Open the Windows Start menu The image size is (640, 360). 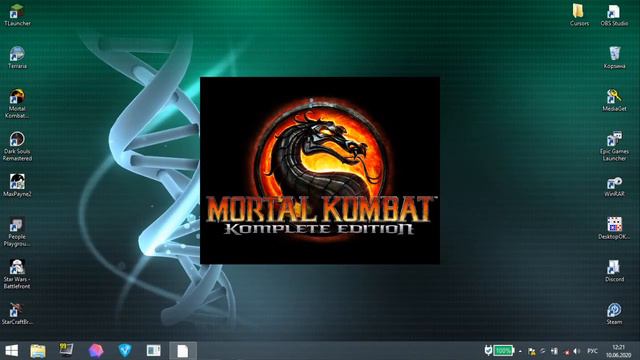coord(11,351)
